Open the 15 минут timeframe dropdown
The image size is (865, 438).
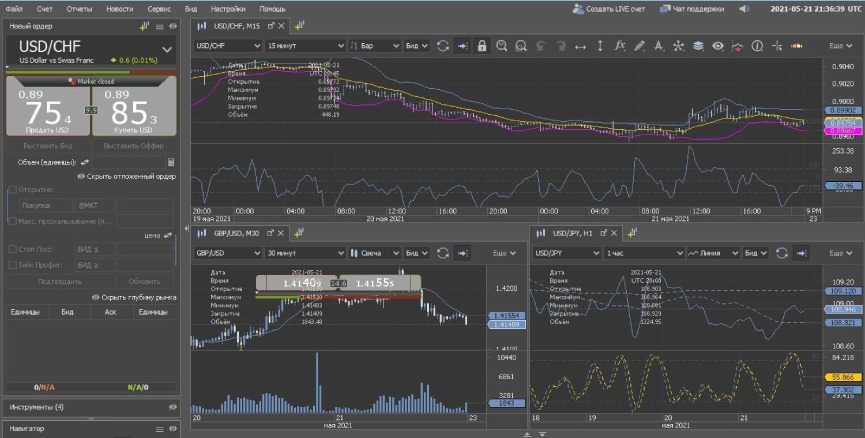pyautogui.click(x=305, y=46)
